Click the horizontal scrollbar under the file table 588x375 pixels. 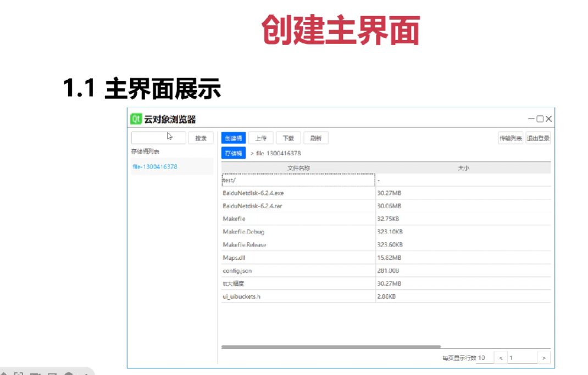[x=331, y=347]
